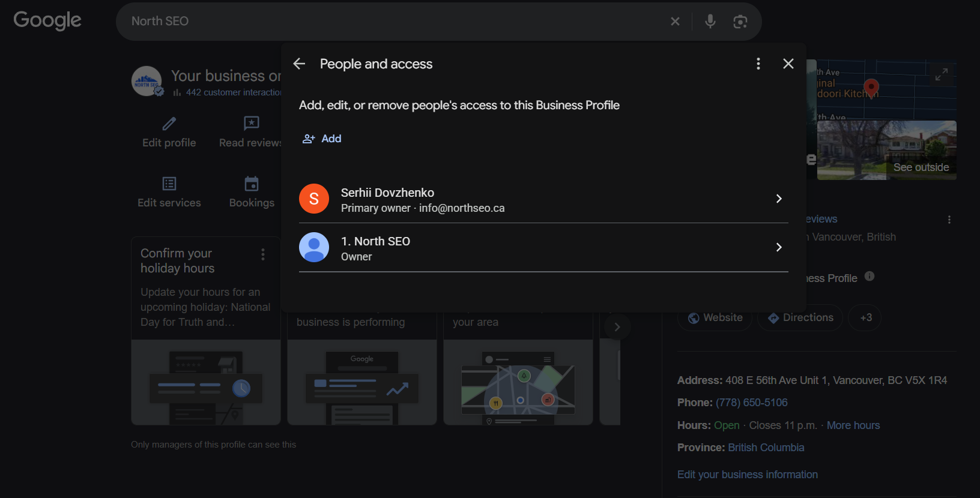Click the orange S avatar of Serhii Dovzhenko

tap(314, 199)
